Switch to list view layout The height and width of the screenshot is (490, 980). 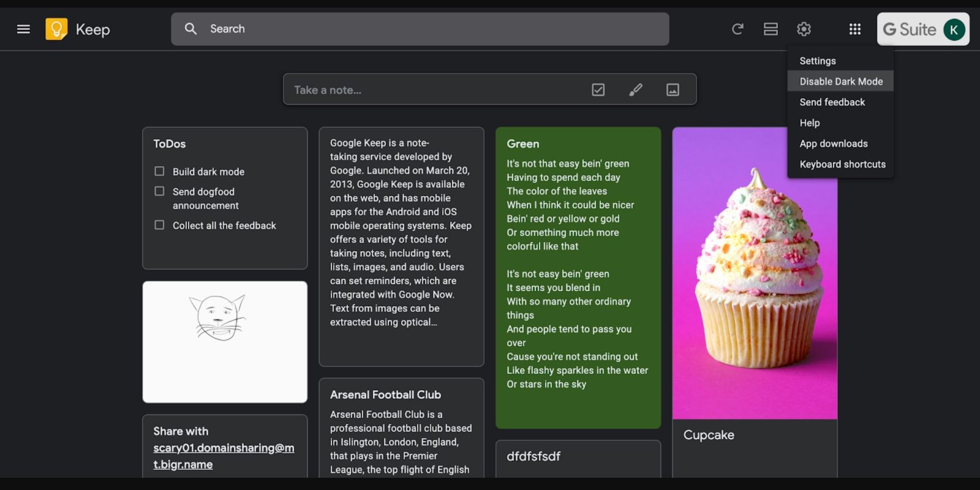pyautogui.click(x=771, y=29)
